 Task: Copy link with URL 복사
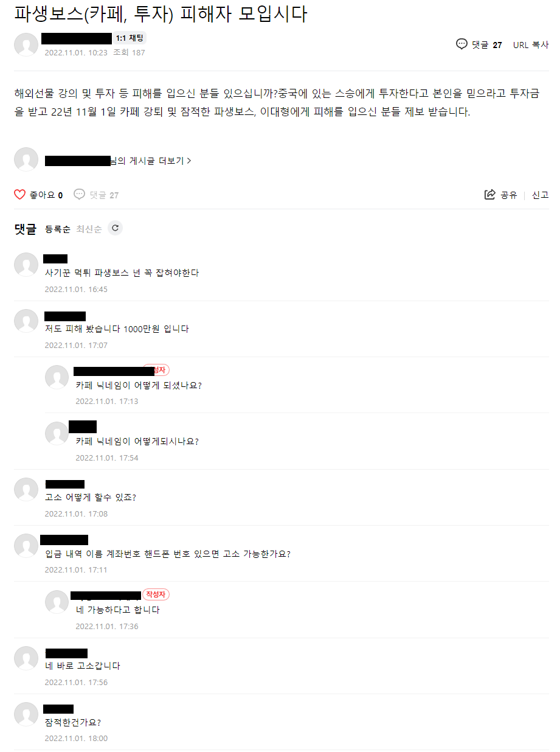tap(531, 45)
